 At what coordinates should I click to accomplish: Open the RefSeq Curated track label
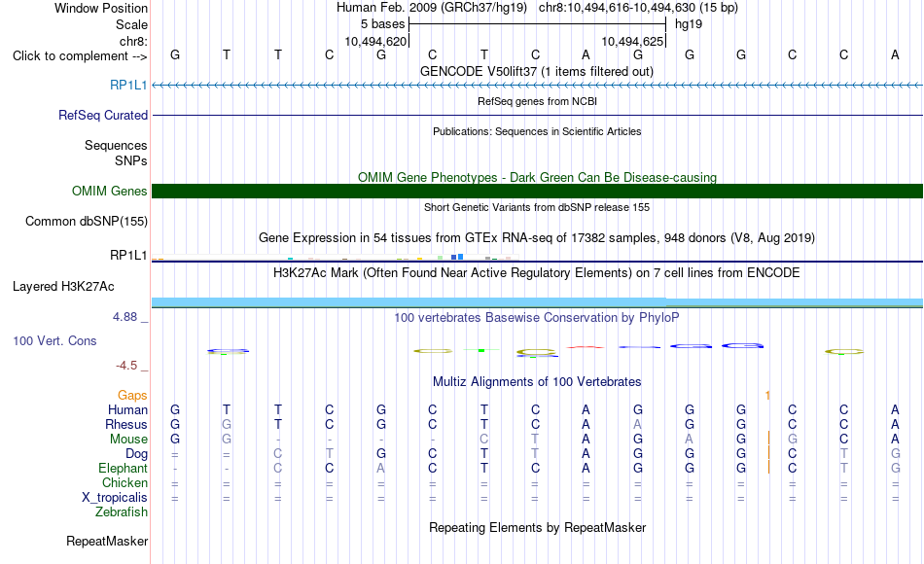[x=103, y=115]
